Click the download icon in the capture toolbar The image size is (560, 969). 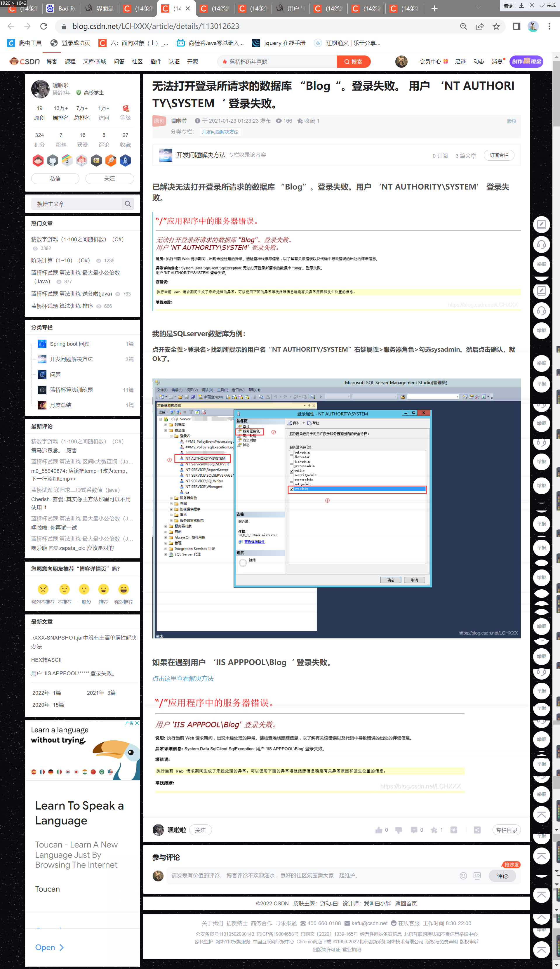(x=521, y=5)
